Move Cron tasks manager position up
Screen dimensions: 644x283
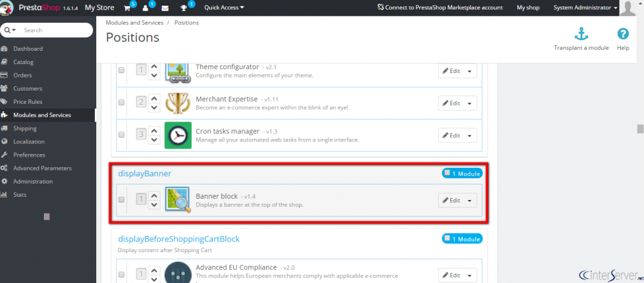point(153,131)
